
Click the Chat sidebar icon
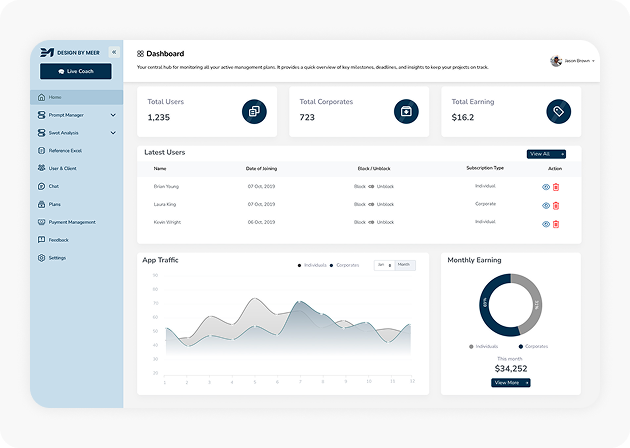click(x=41, y=186)
